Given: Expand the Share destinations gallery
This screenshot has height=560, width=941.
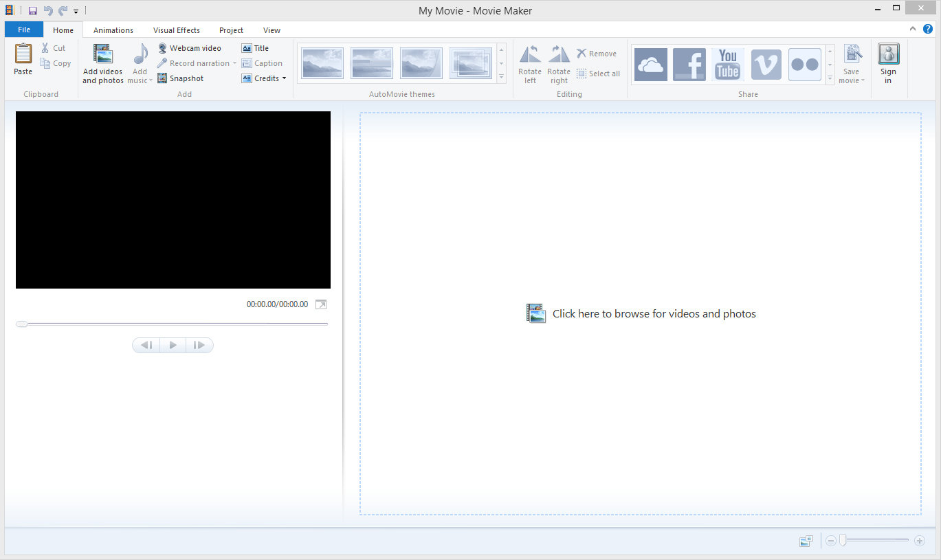Looking at the screenshot, I should coord(830,79).
